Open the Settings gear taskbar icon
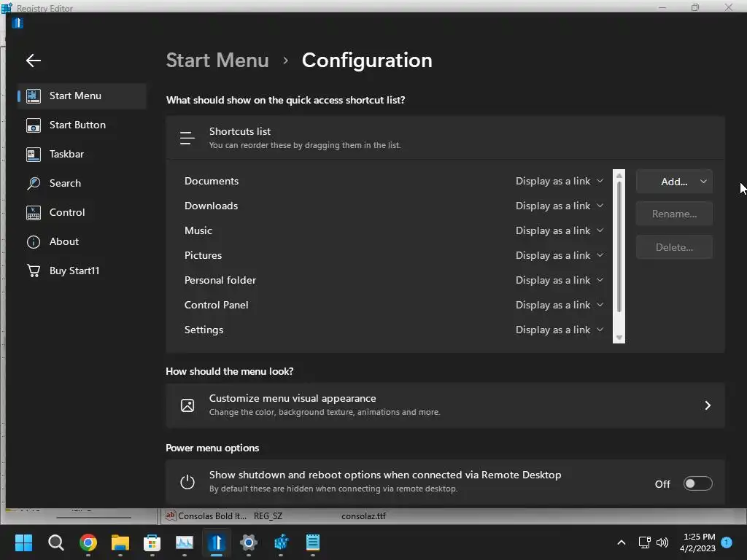 pos(249,542)
